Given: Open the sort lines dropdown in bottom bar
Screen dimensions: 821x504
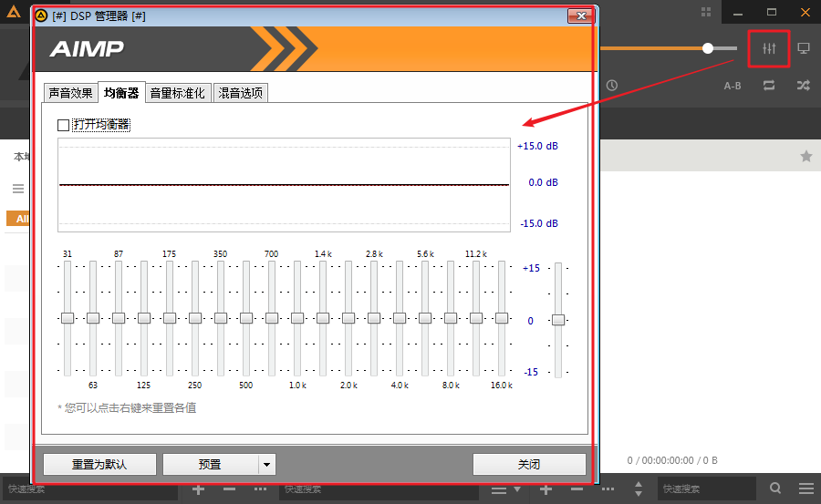Looking at the screenshot, I should coord(505,489).
